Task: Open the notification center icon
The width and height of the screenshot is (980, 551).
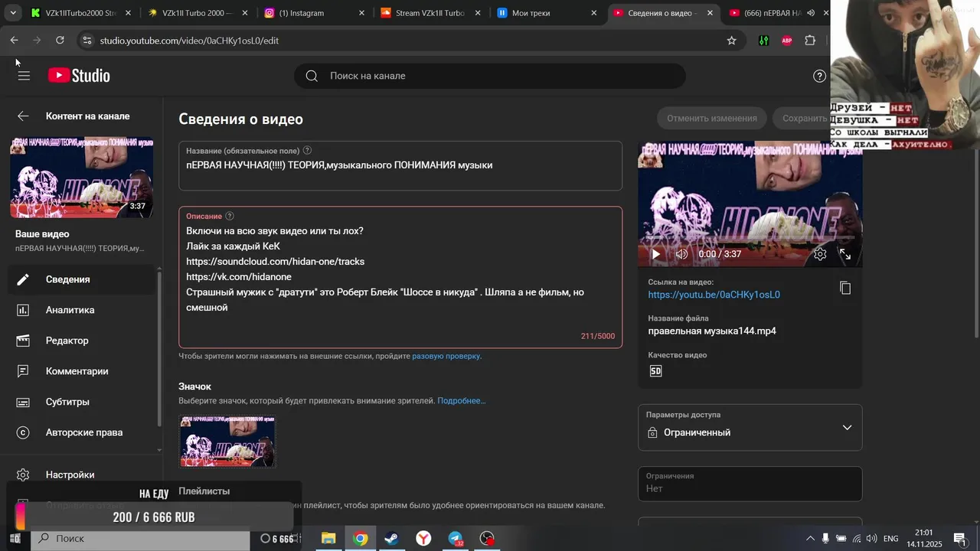Action: (x=959, y=539)
